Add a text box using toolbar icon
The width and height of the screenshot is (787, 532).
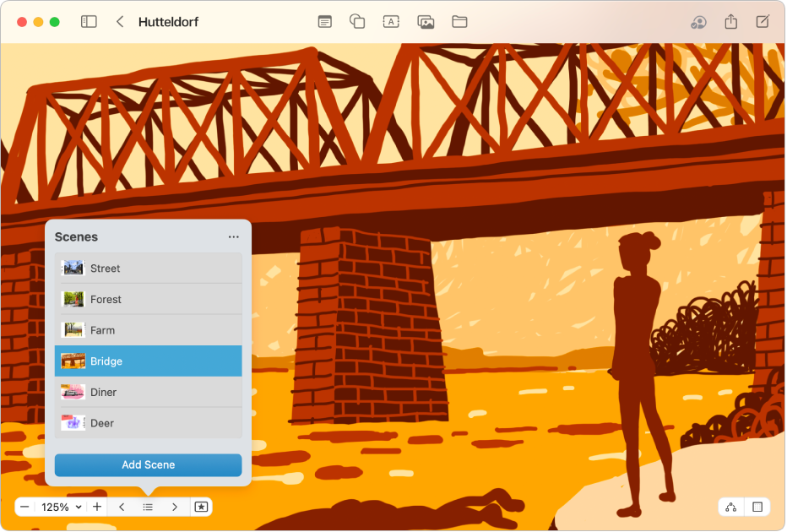(x=391, y=22)
